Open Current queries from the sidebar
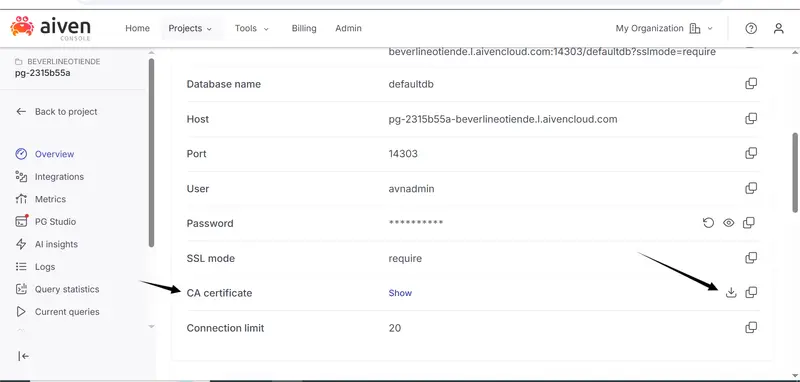The height and width of the screenshot is (382, 800). point(67,312)
